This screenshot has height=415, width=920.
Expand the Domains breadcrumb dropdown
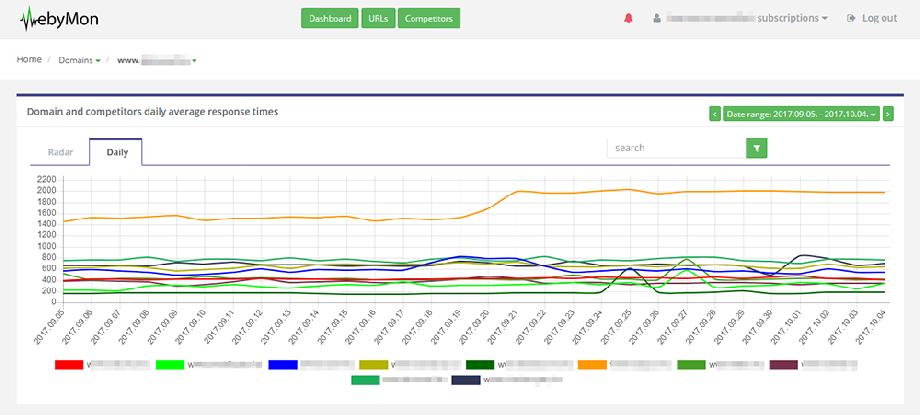(x=80, y=60)
